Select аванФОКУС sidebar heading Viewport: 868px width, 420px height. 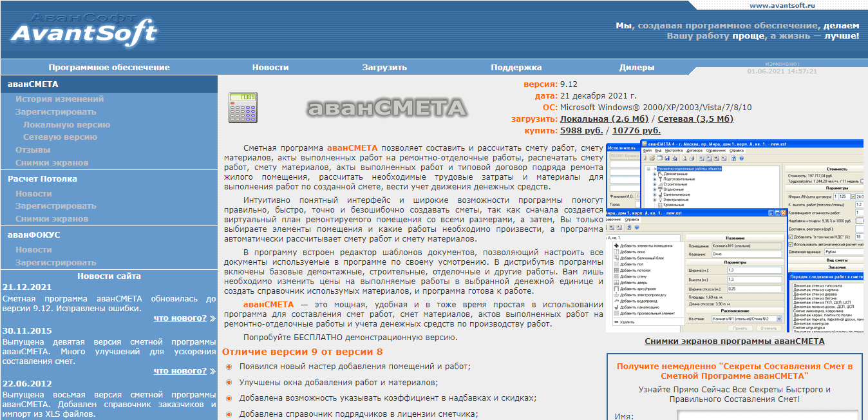click(x=34, y=235)
